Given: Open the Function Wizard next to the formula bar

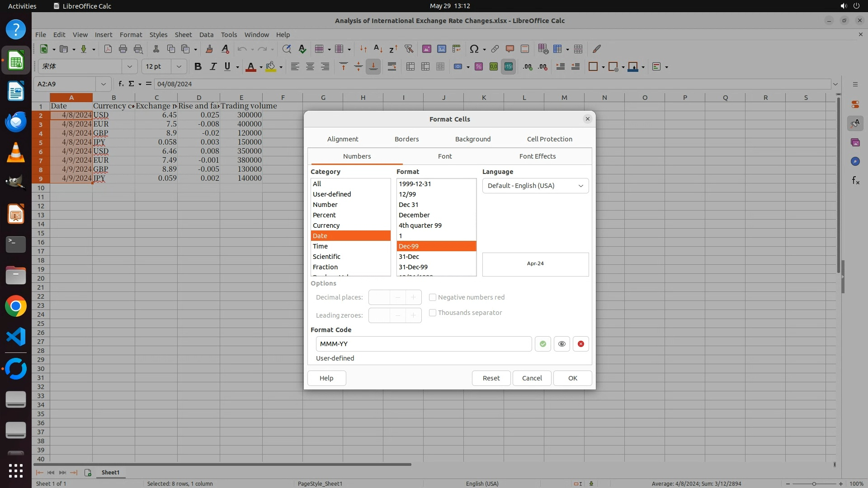Looking at the screenshot, I should coord(121,84).
